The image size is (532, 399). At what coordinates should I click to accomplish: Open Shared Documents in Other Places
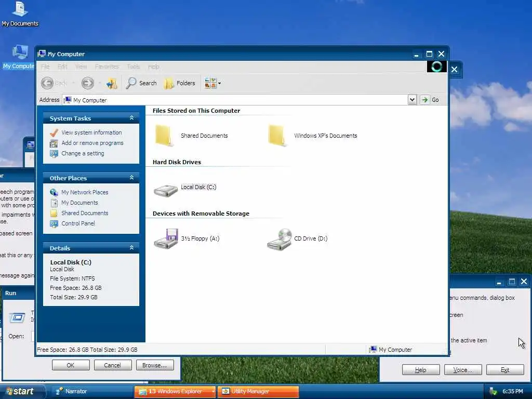tap(85, 213)
